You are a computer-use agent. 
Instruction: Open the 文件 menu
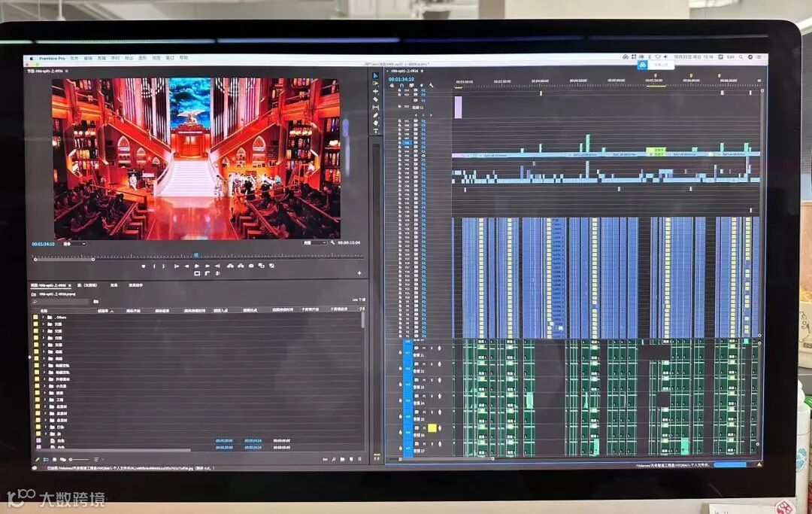pyautogui.click(x=74, y=59)
